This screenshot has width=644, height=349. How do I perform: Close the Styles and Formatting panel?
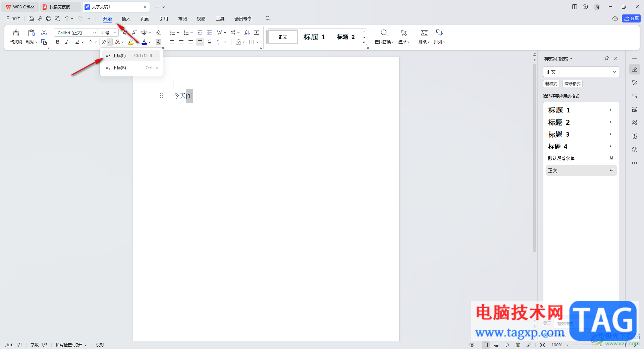click(616, 58)
